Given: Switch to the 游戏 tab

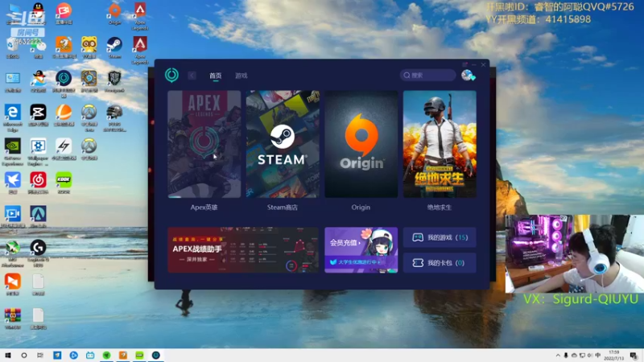Looking at the screenshot, I should coord(241,76).
